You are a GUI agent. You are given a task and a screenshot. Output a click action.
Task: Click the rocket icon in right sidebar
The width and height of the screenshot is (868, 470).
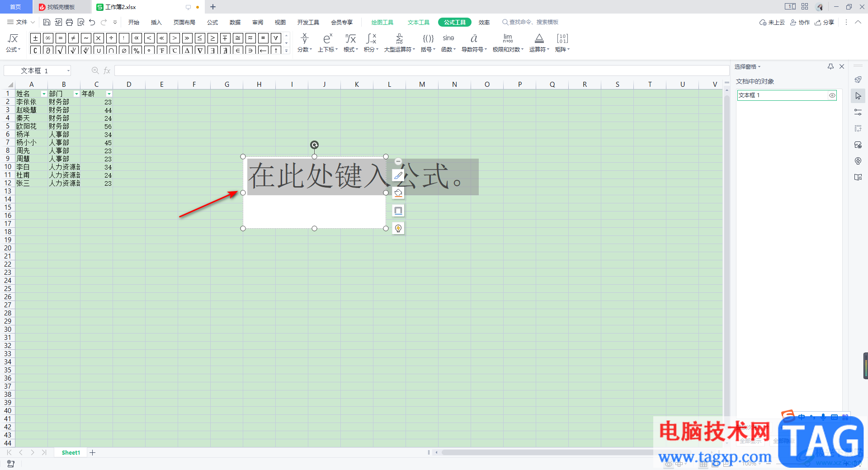click(x=858, y=80)
